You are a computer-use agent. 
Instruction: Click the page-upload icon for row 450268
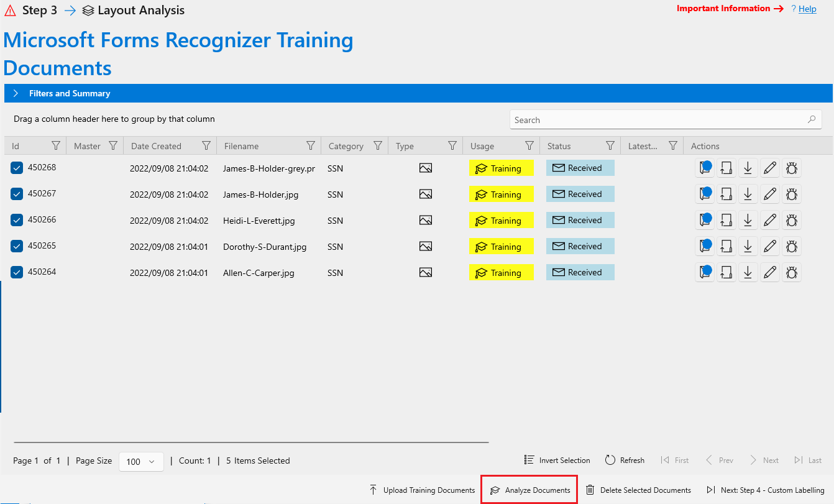726,168
